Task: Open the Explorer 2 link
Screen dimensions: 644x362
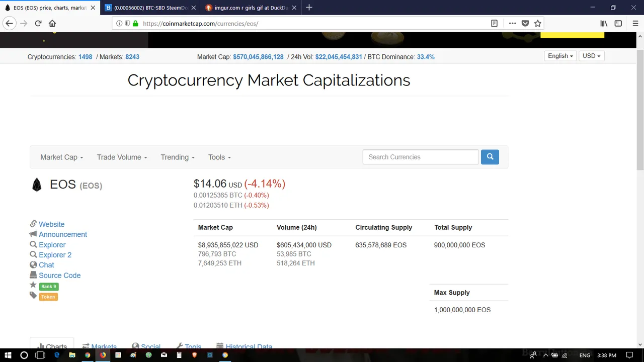Action: tap(55, 255)
